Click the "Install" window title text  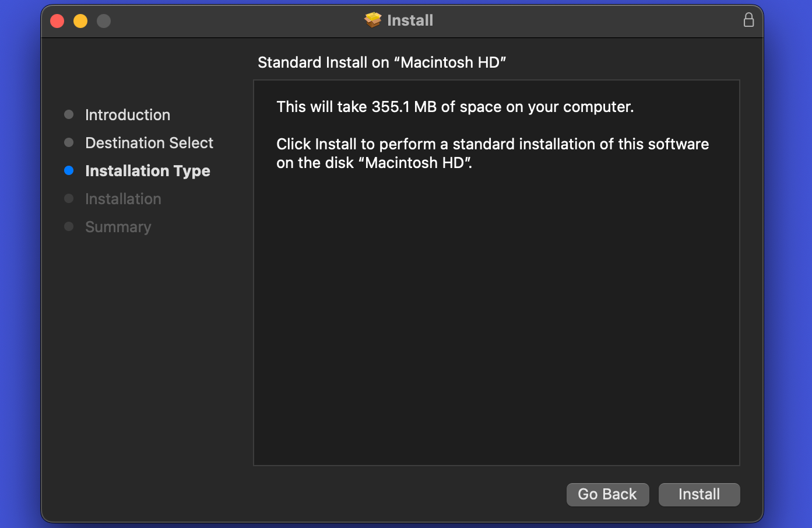tap(410, 20)
